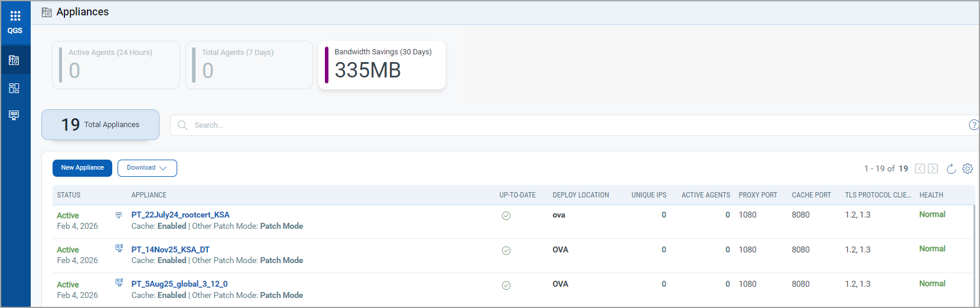Image resolution: width=980 pixels, height=308 pixels.
Task: Open the PT_22July24_rootcert_KSA appliance link
Action: tap(180, 215)
